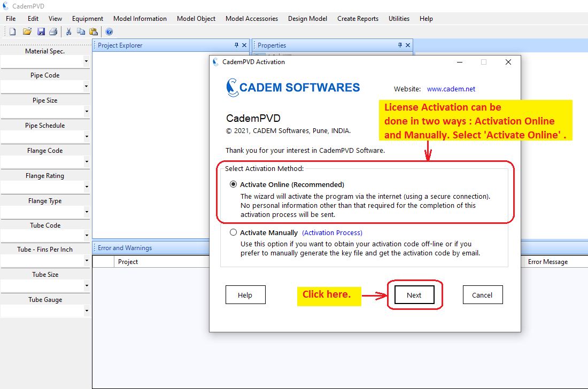Open the Create Reports menu

[x=358, y=19]
